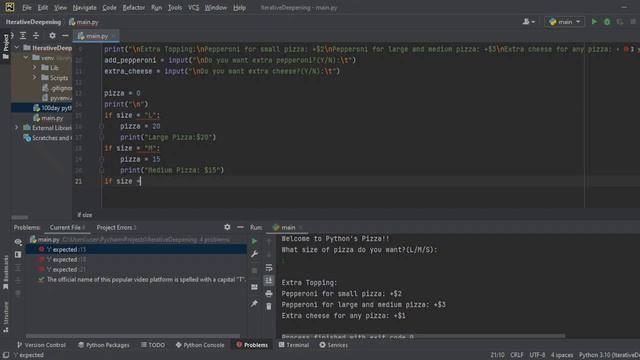Click the Project panel horizontal scrollbar
The height and width of the screenshot is (360, 640).
point(20,218)
